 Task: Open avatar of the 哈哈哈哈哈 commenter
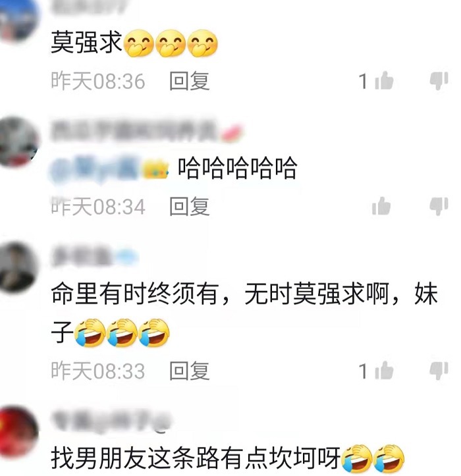(18, 142)
